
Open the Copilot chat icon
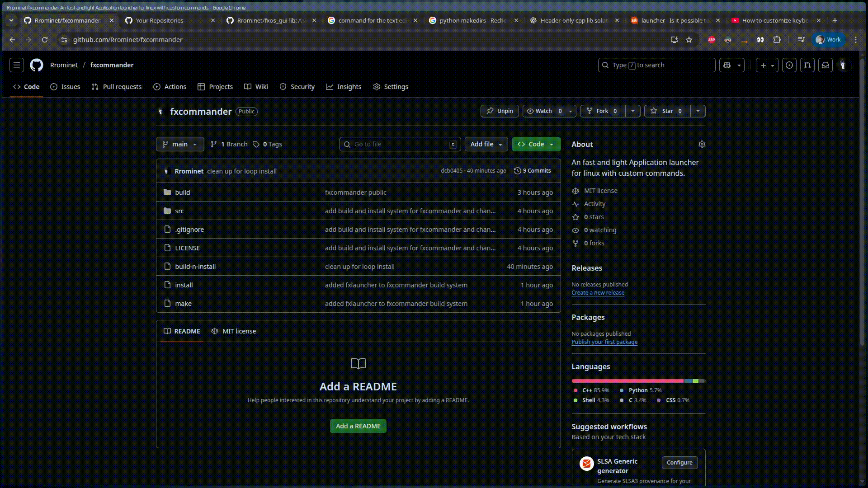[x=727, y=65]
